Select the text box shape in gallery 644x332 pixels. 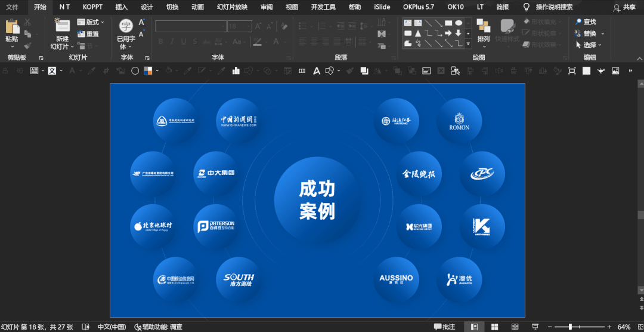point(408,23)
